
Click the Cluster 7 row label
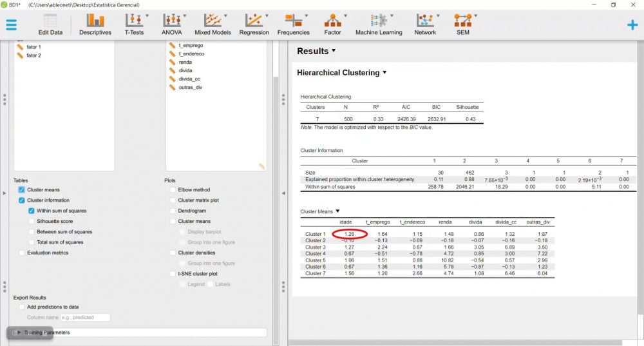click(x=315, y=273)
